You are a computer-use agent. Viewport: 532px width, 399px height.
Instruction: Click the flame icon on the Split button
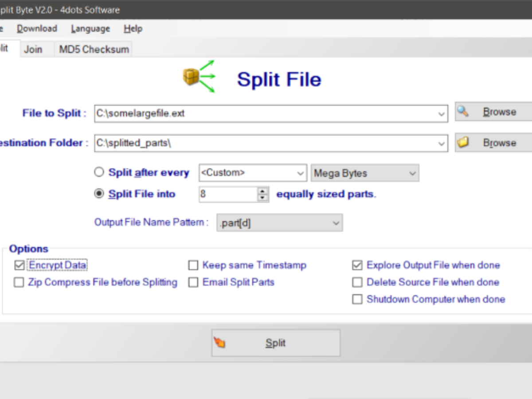pos(219,342)
